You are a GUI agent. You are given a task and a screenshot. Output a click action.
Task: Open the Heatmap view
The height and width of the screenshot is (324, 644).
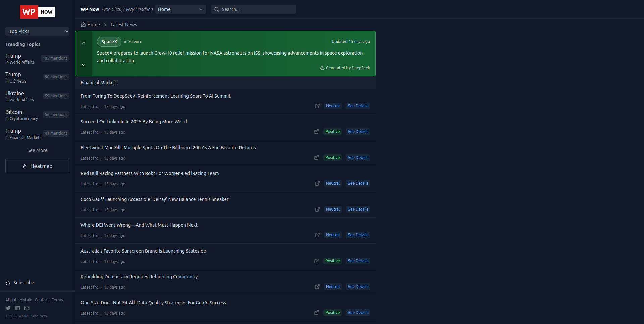coord(37,166)
